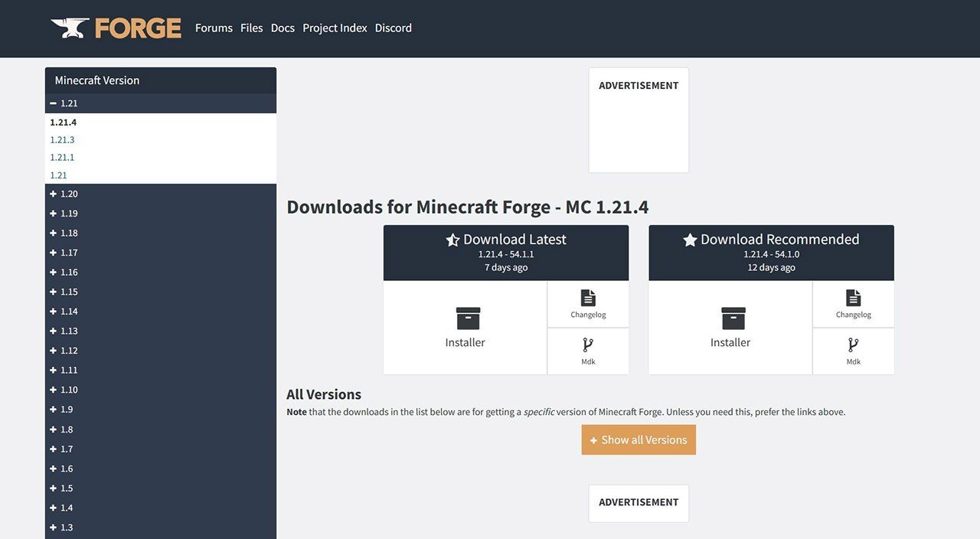The height and width of the screenshot is (539, 980).
Task: Open the Project Index navigation link
Action: [x=335, y=28]
